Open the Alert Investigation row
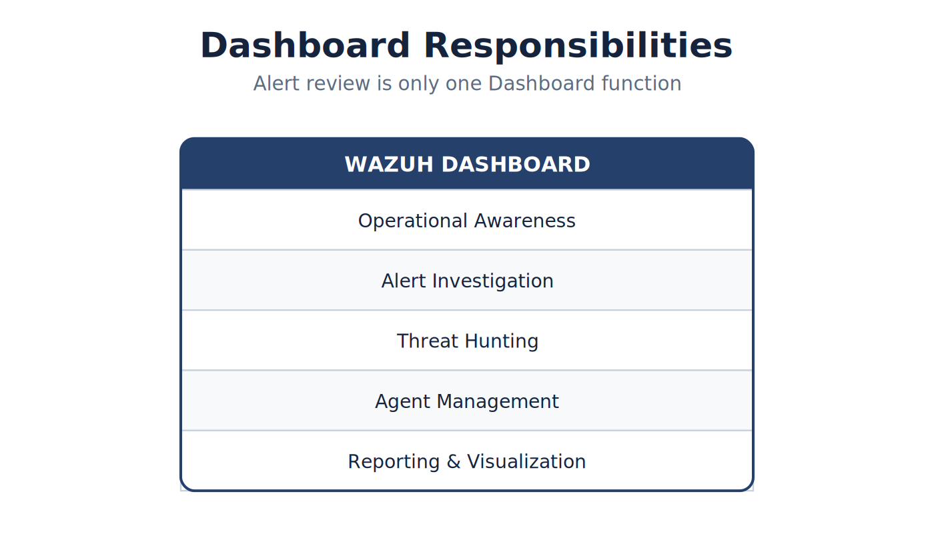Viewport: 934px width, 560px height. point(467,280)
